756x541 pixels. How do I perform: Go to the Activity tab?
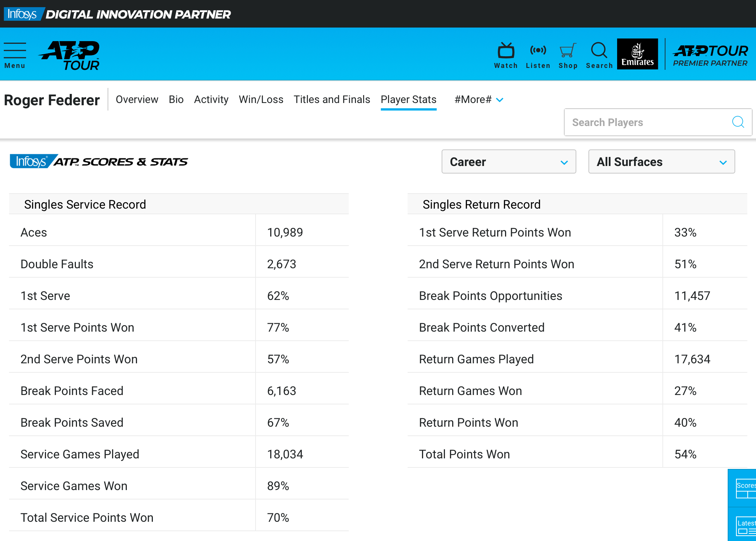click(211, 100)
